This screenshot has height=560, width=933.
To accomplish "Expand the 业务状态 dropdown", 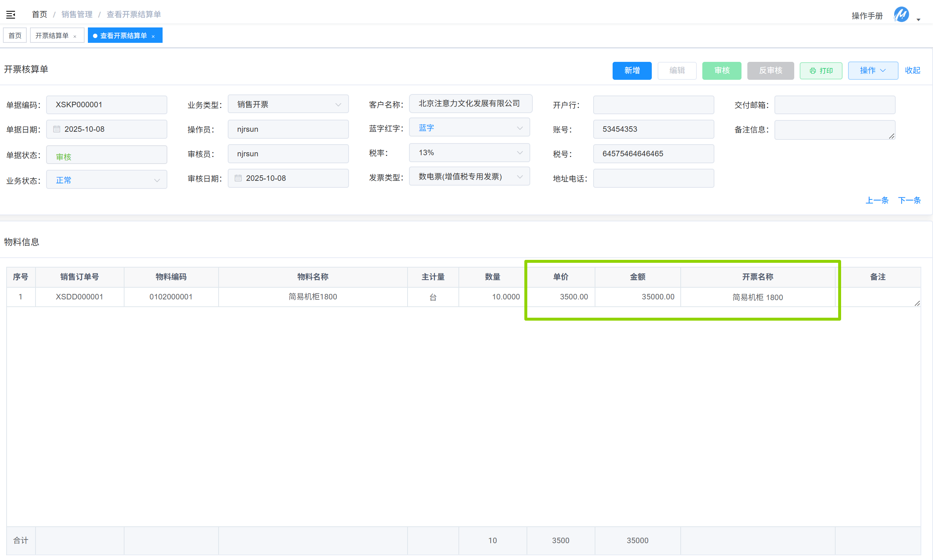I will [x=157, y=180].
